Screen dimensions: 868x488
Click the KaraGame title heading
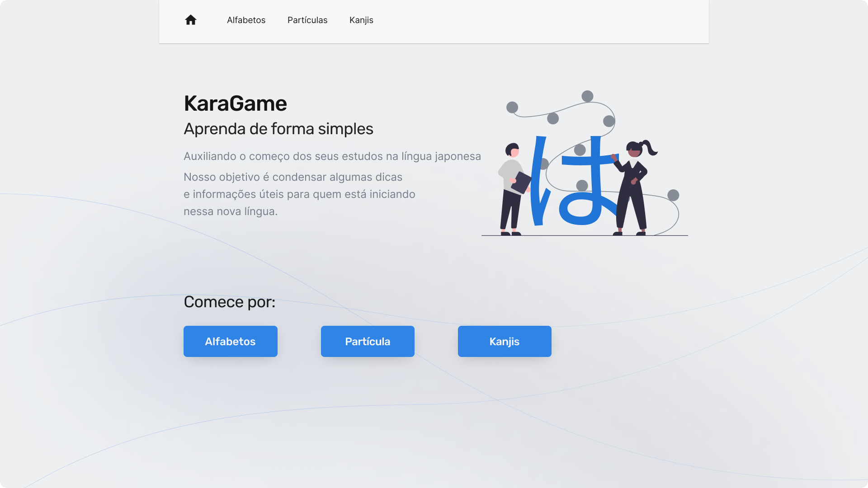[235, 103]
